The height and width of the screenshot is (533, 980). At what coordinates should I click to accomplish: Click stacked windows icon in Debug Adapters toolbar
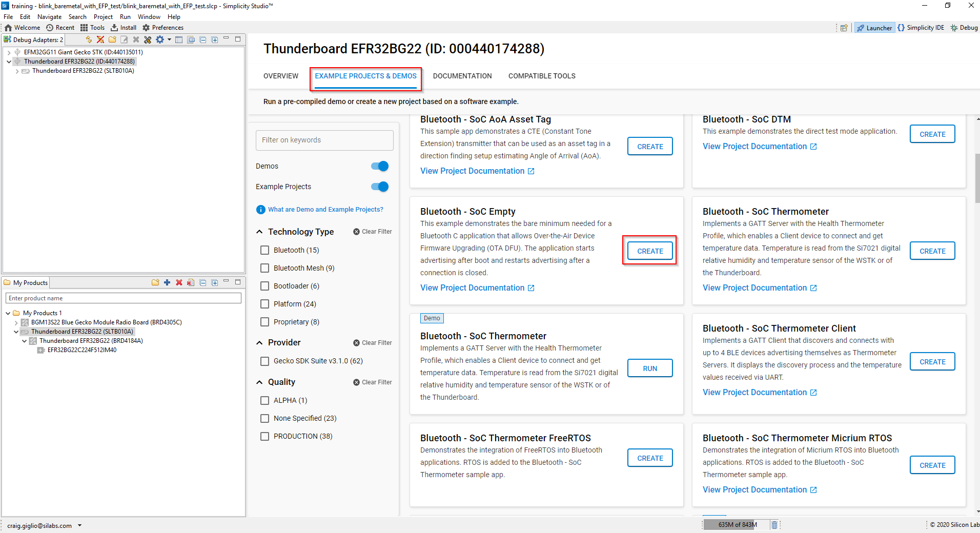tap(191, 39)
